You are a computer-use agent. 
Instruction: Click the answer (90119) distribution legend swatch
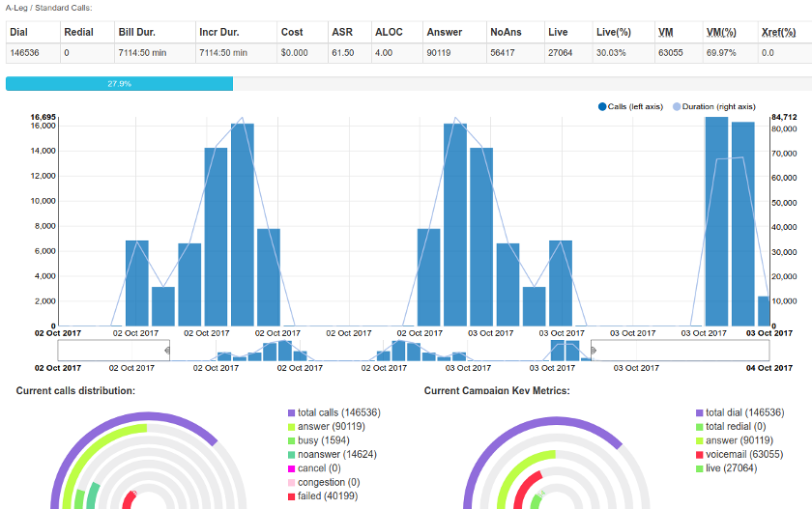pos(292,427)
